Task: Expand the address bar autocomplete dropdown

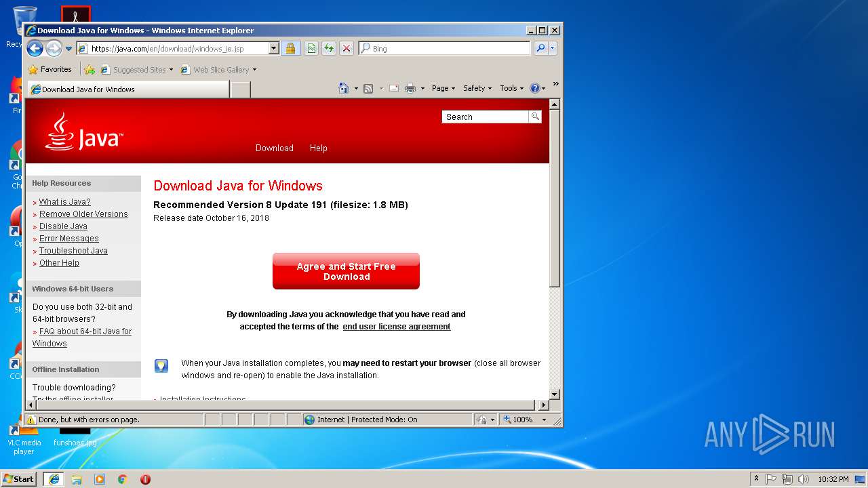Action: click(x=274, y=49)
